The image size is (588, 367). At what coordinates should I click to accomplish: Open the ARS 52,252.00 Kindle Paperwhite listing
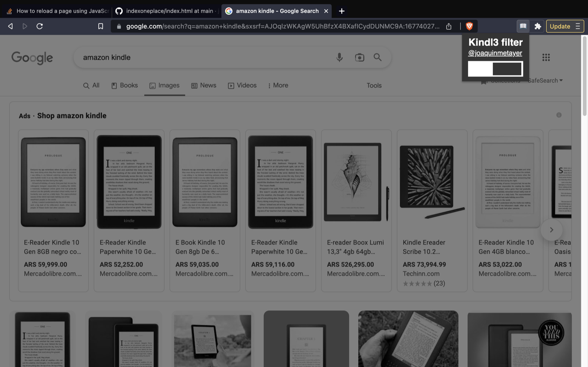point(129,211)
